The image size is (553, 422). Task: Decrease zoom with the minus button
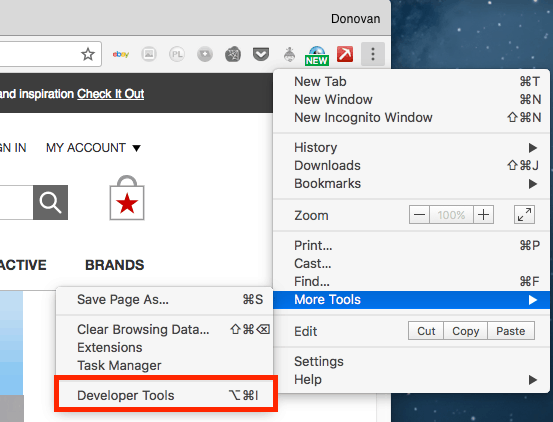(419, 215)
